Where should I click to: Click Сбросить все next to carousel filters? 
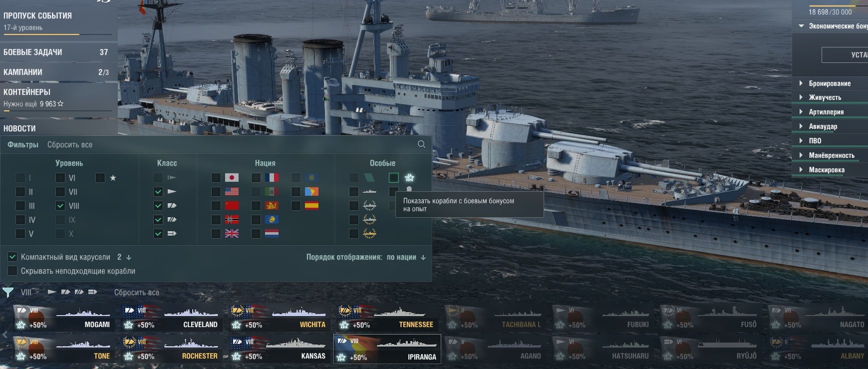click(137, 293)
